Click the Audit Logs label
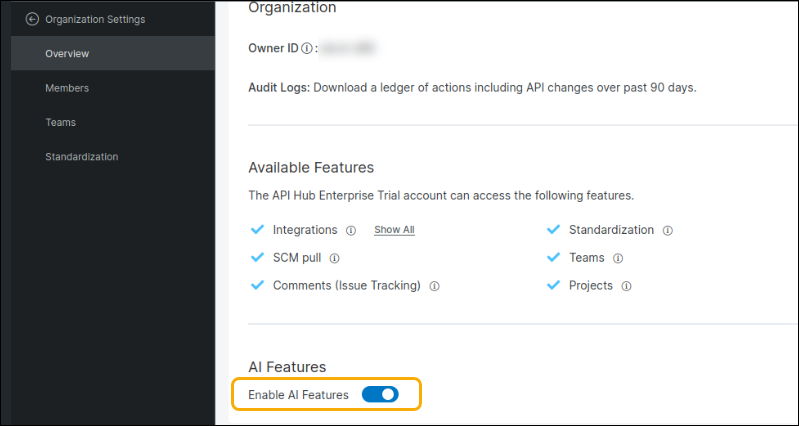Viewport: 799px width, 426px height. [279, 87]
